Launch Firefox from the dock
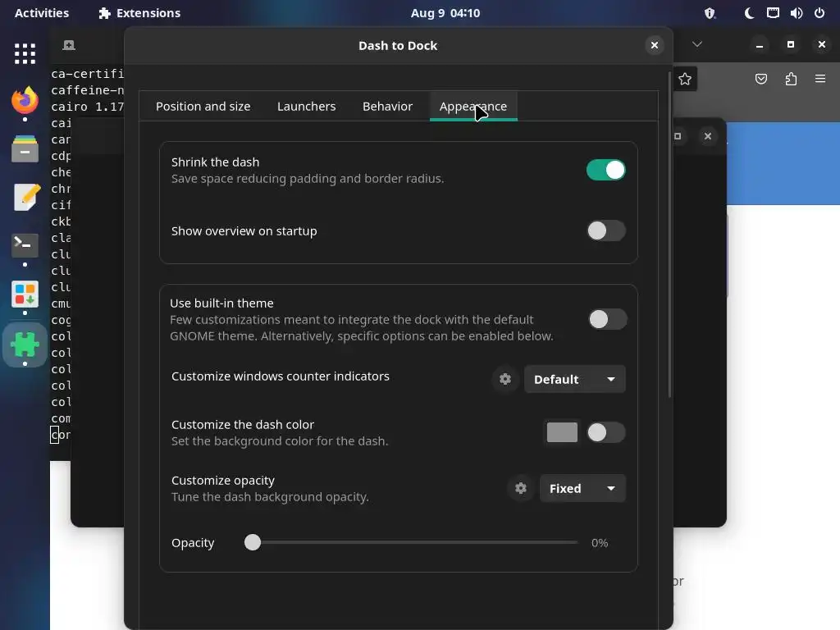Screen dimensions: 840x630 (25, 100)
